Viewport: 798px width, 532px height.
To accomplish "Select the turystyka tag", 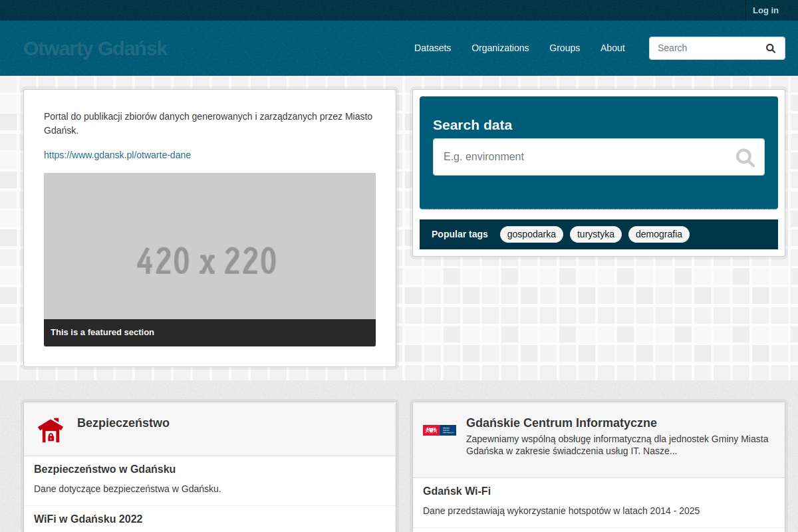I will tap(595, 234).
